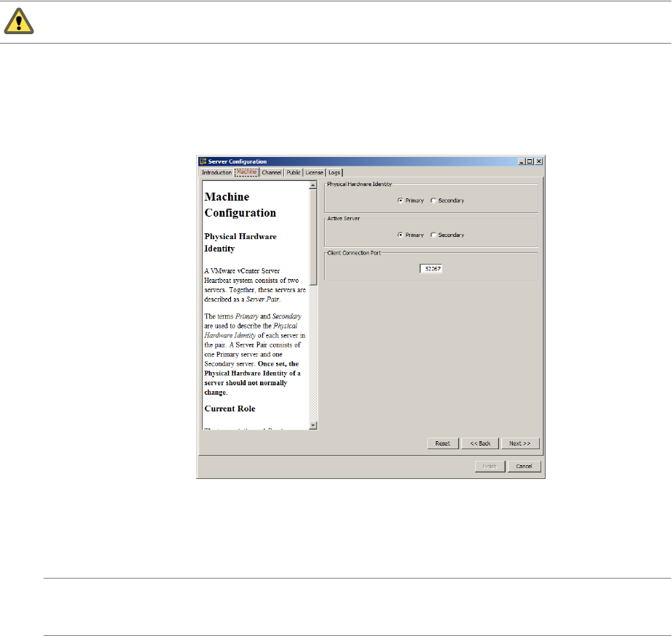Proceed with the Next >> button
The height and width of the screenshot is (636, 672).
(520, 443)
